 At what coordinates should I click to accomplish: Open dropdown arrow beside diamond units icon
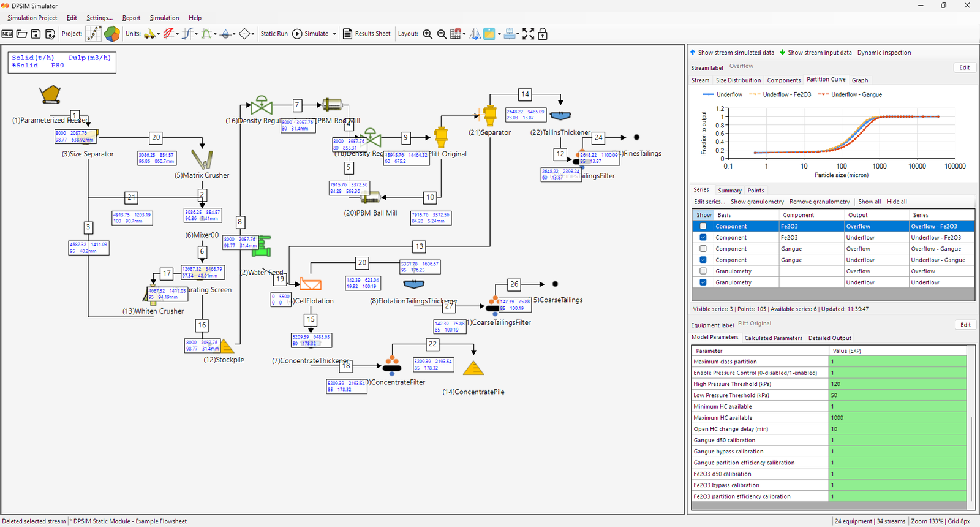point(253,34)
